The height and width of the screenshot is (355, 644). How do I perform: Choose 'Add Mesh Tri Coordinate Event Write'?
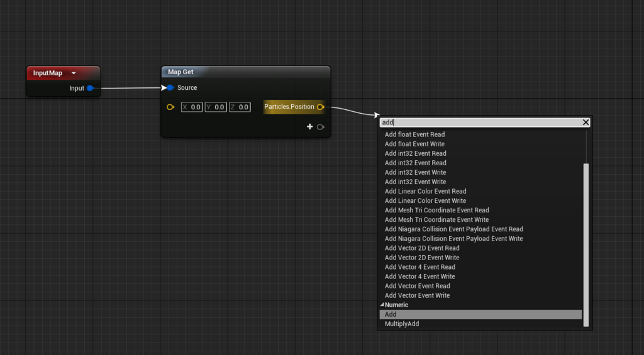point(436,219)
